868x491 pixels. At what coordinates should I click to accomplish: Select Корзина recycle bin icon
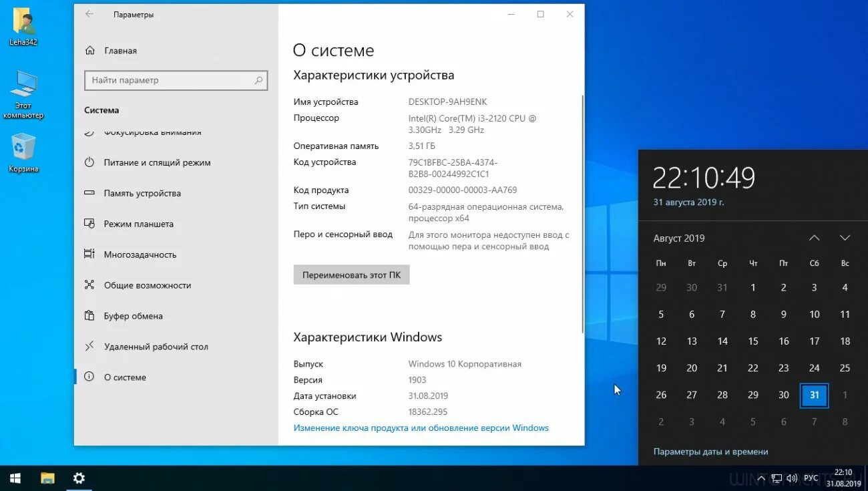[23, 153]
